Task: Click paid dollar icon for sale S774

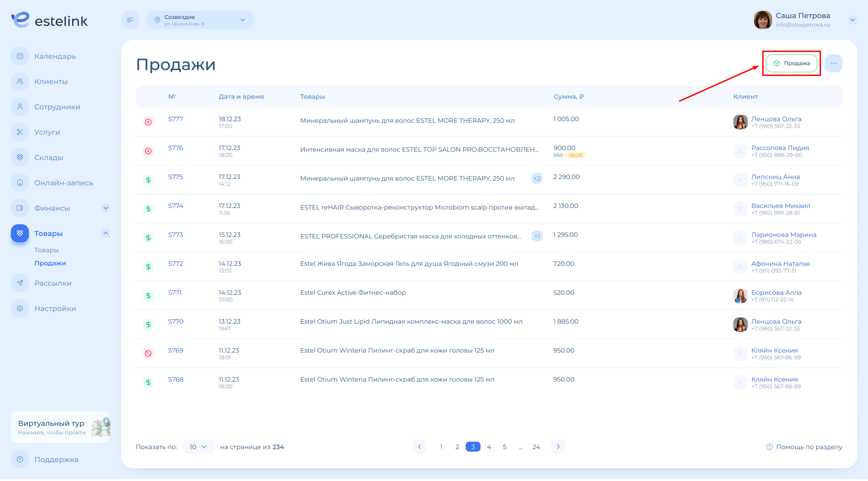Action: (148, 209)
